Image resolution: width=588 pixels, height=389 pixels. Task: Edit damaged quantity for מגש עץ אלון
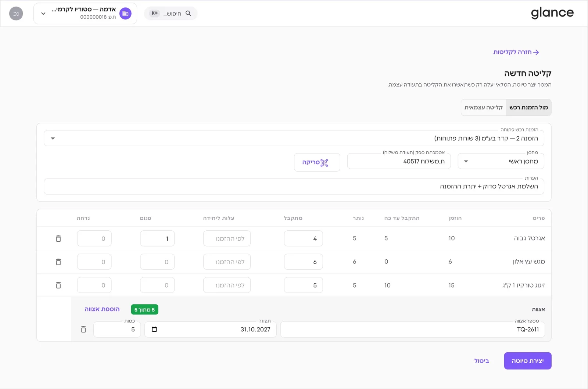point(157,262)
